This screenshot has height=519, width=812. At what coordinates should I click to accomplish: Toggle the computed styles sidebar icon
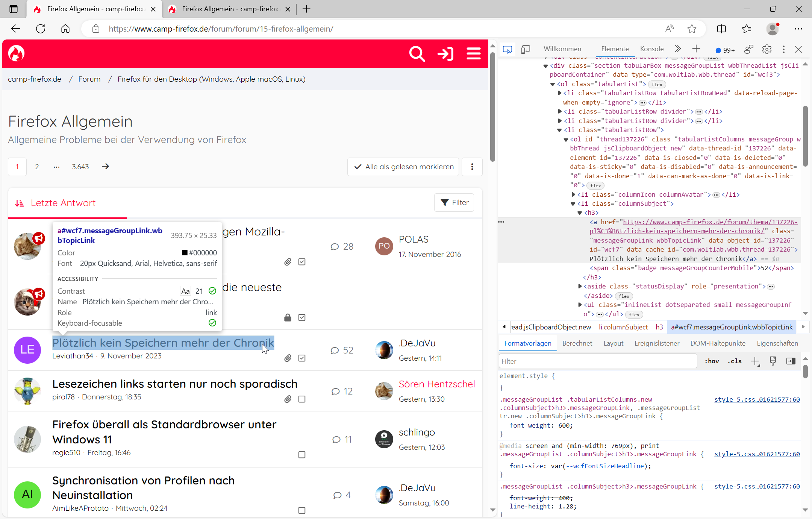tap(791, 361)
